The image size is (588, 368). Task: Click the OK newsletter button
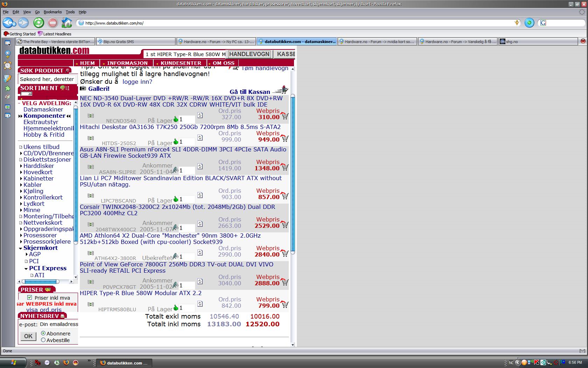click(x=28, y=336)
